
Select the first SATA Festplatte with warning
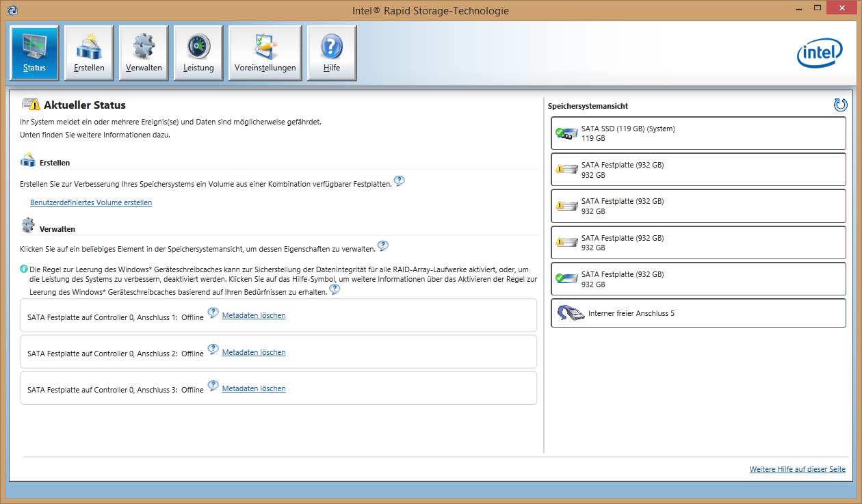click(698, 170)
